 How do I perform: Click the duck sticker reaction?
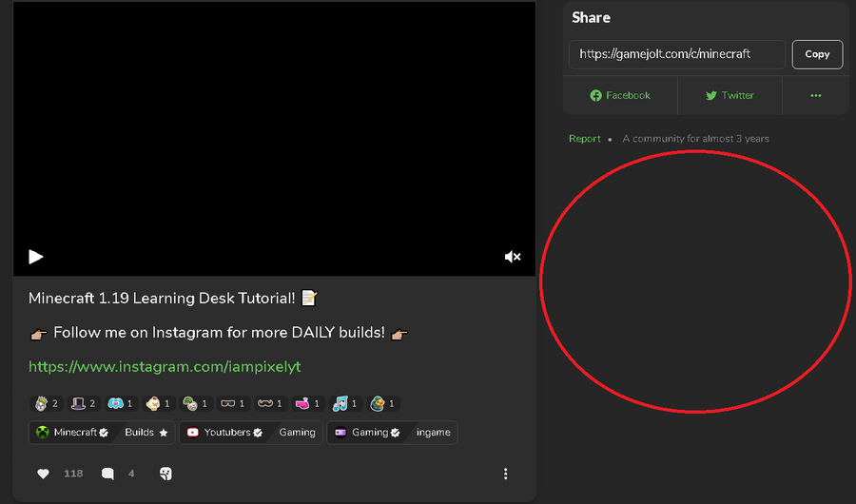point(383,403)
